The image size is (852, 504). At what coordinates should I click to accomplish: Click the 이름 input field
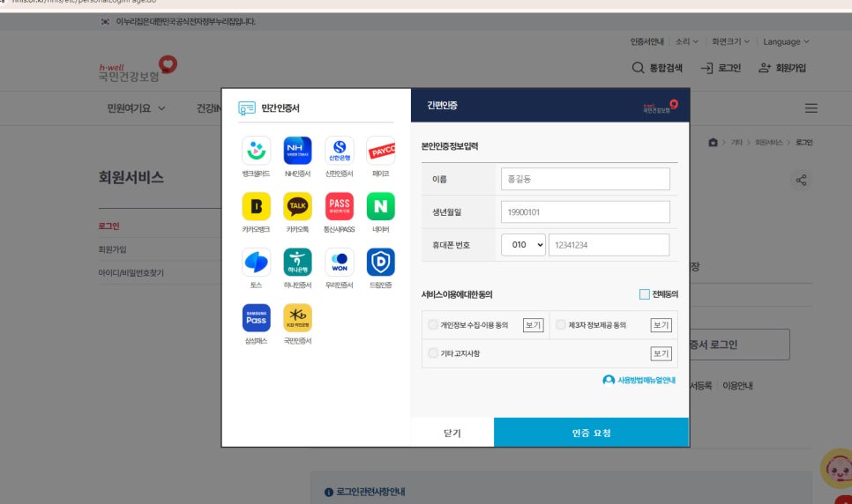tap(586, 179)
